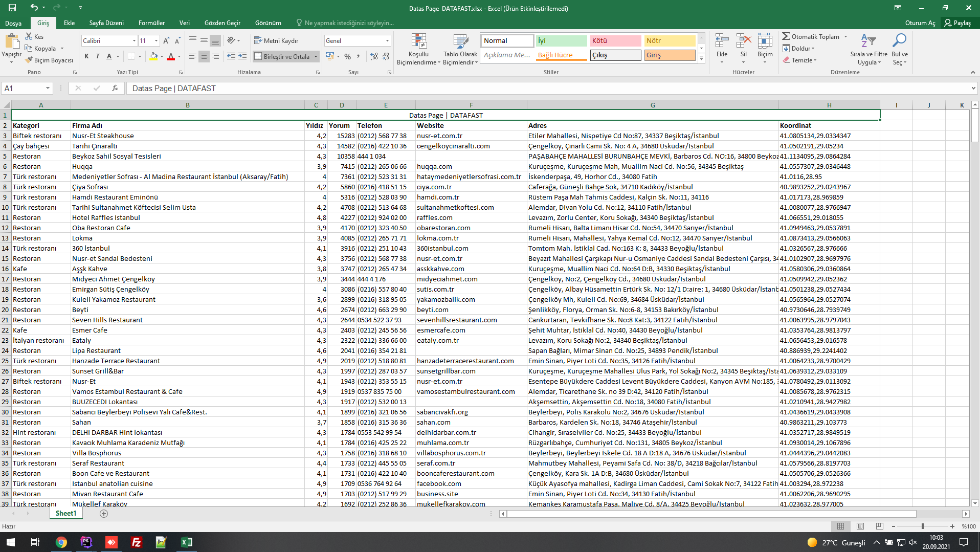Click the Insert cells (Ekle) icon
Screen dimensions: 980x552
click(x=722, y=41)
